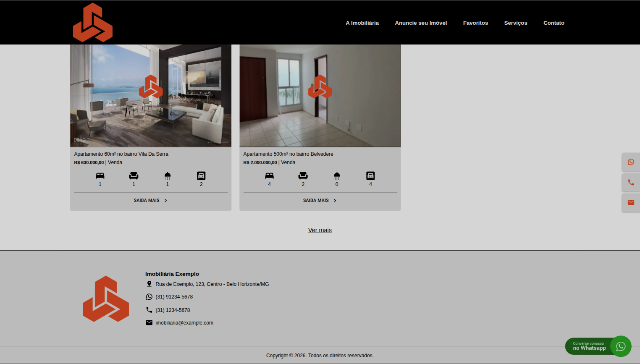This screenshot has height=364, width=640.
Task: Select the bed icon on the Vila Da Serra card
Action: coord(100,175)
